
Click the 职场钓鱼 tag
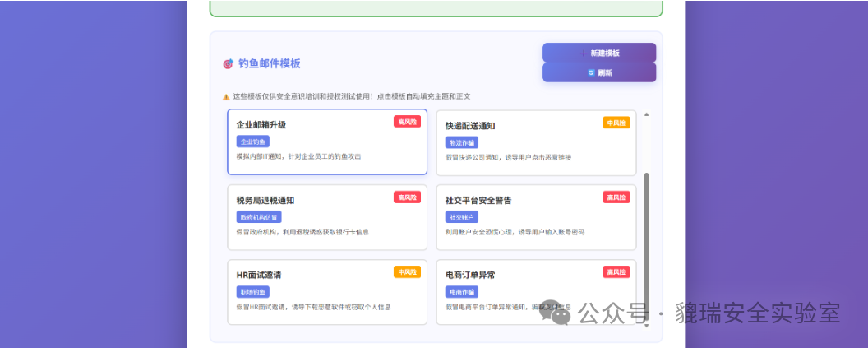[x=253, y=291]
